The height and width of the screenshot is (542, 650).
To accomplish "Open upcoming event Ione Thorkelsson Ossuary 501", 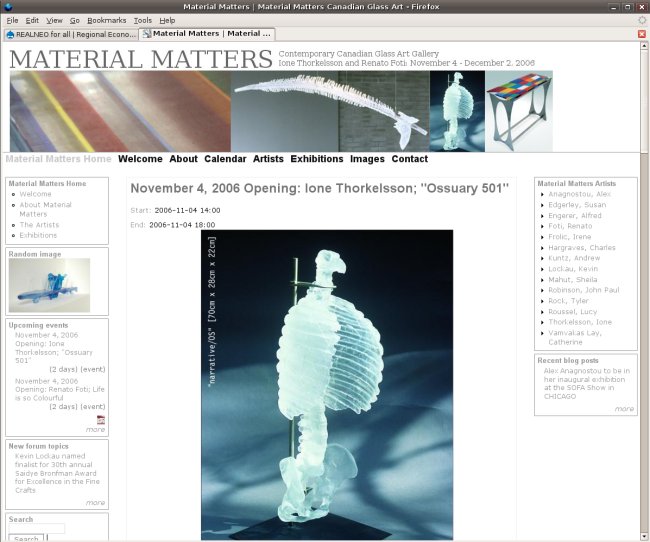I will (x=54, y=348).
